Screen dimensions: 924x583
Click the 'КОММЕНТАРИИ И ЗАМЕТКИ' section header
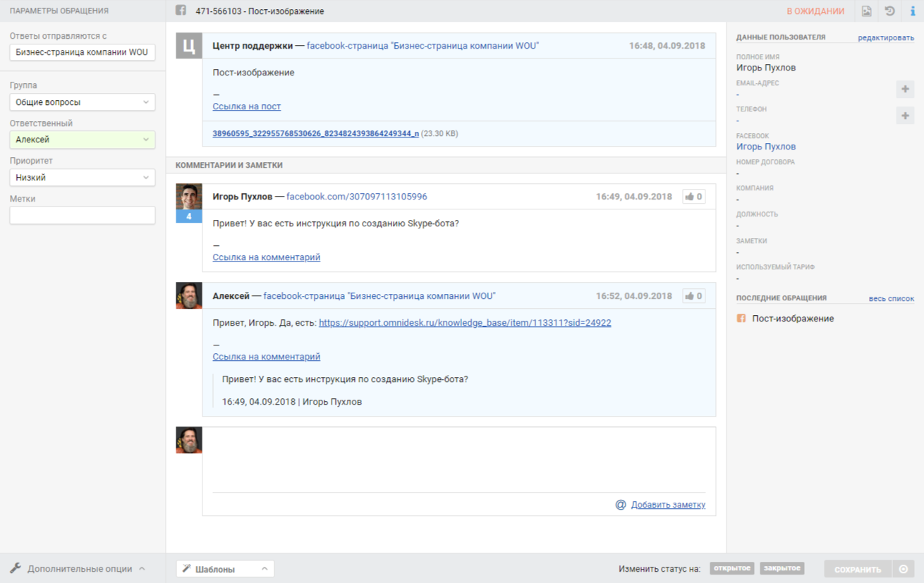[x=229, y=165]
